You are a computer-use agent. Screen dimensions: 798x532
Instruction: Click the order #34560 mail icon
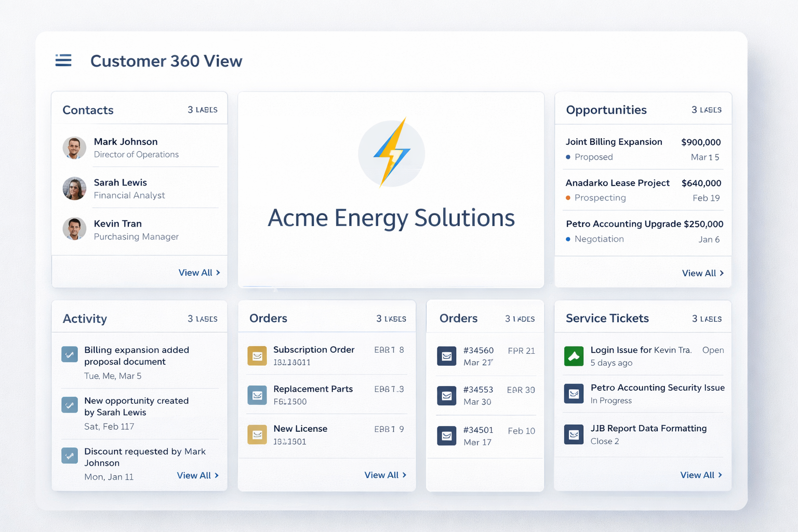(x=447, y=356)
